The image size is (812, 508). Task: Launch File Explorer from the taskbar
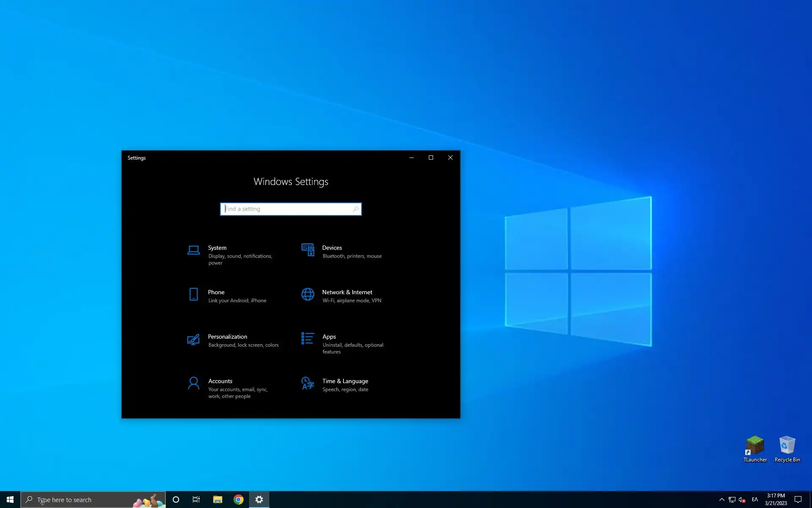point(217,500)
